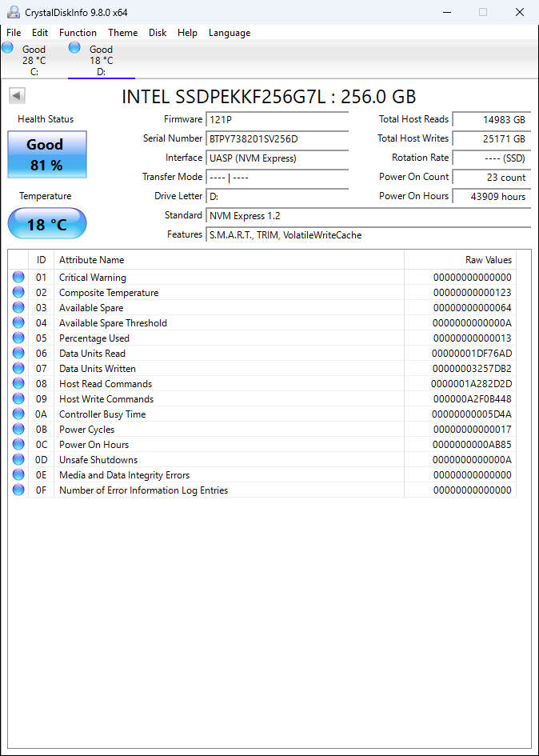Click the status orb beside Available Spare row 03
Screen dimensions: 539x756
coord(18,308)
